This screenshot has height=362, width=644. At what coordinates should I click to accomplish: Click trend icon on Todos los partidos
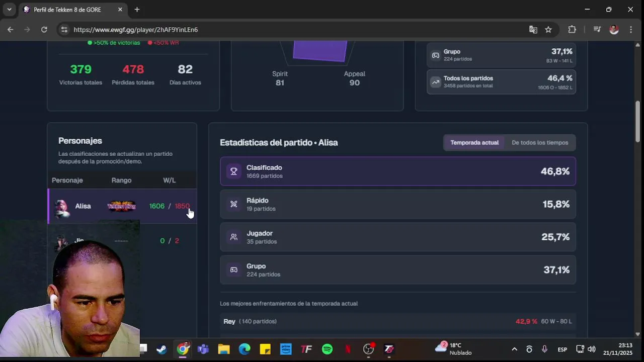[436, 81]
